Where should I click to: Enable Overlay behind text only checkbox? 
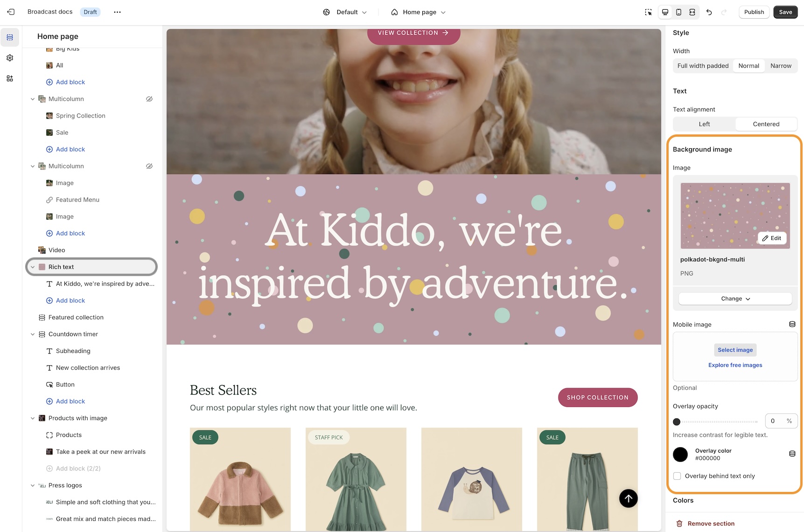pos(677,476)
